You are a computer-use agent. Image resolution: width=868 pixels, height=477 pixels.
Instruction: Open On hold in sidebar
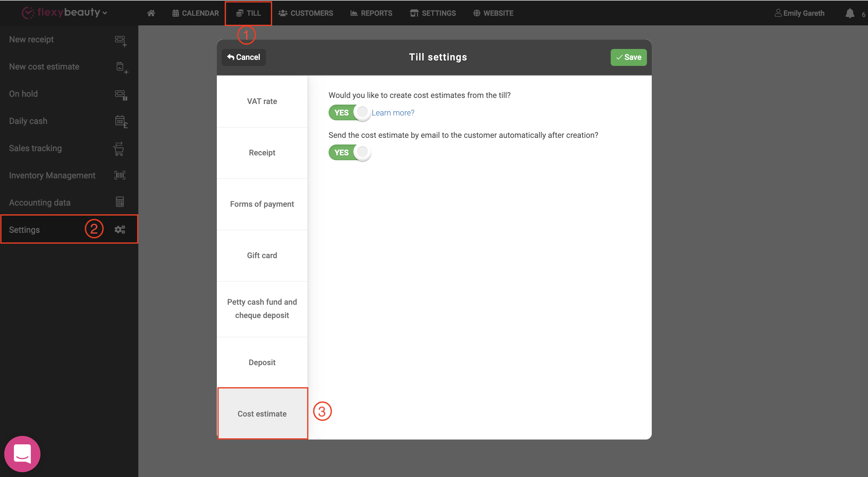[x=69, y=94]
